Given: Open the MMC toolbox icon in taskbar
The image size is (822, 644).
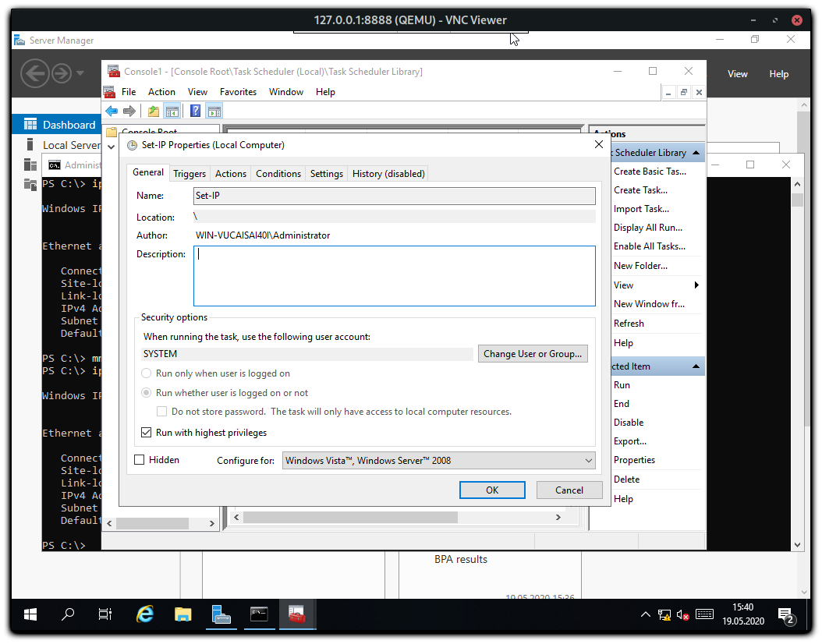Looking at the screenshot, I should pyautogui.click(x=296, y=614).
